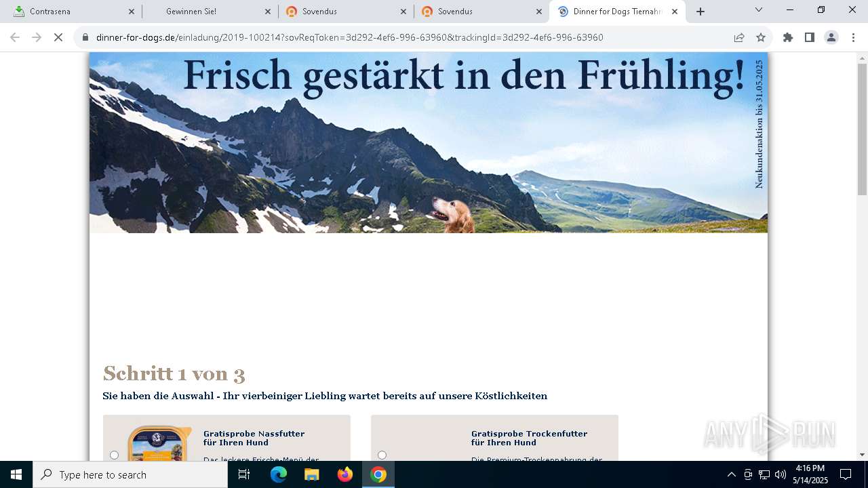The image size is (868, 488).
Task: Close the Gewinnen Sie! tab
Action: pos(268,12)
